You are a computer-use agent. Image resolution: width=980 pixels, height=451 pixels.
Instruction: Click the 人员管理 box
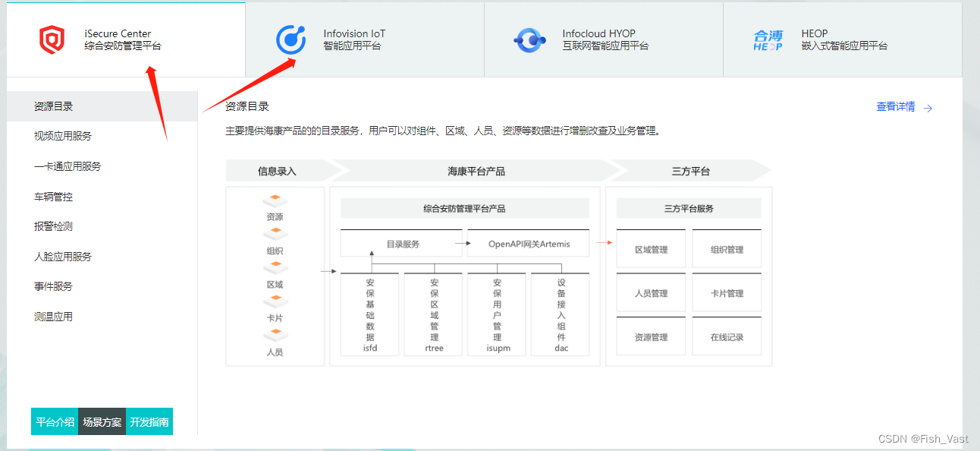(651, 293)
